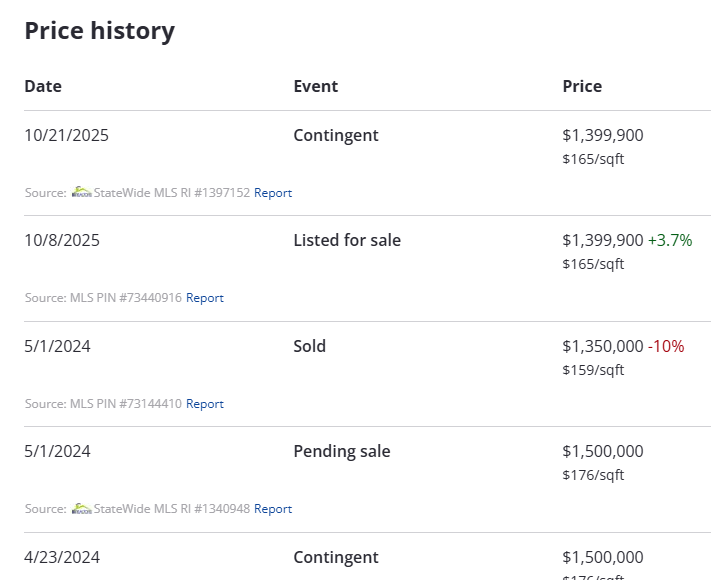
Task: Click the green +3.7% price change
Action: point(670,240)
